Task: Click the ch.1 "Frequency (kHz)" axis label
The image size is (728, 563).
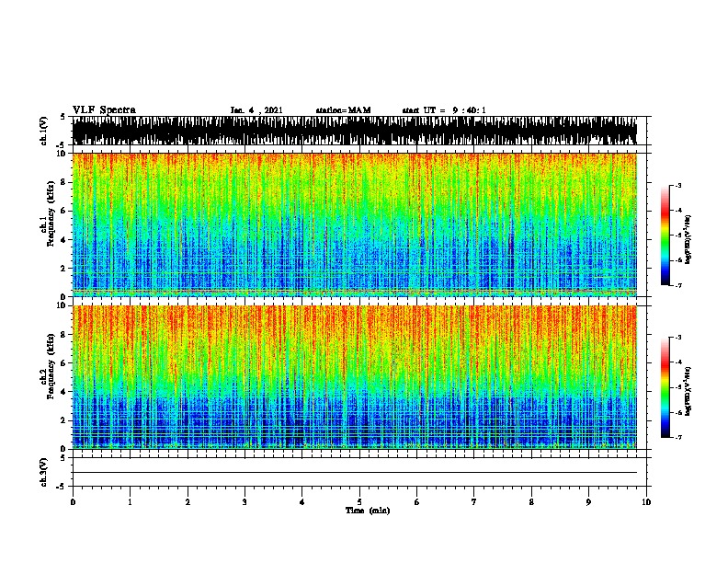Action: click(x=51, y=213)
